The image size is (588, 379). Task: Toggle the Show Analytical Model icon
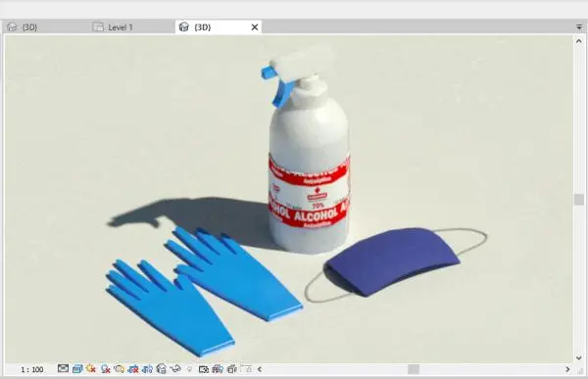[218, 369]
